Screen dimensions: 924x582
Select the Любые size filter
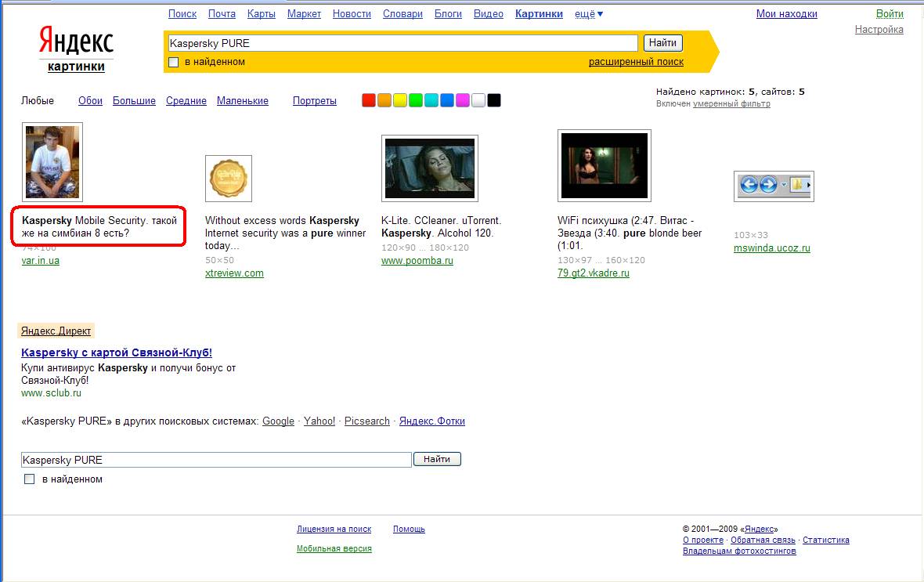click(37, 101)
